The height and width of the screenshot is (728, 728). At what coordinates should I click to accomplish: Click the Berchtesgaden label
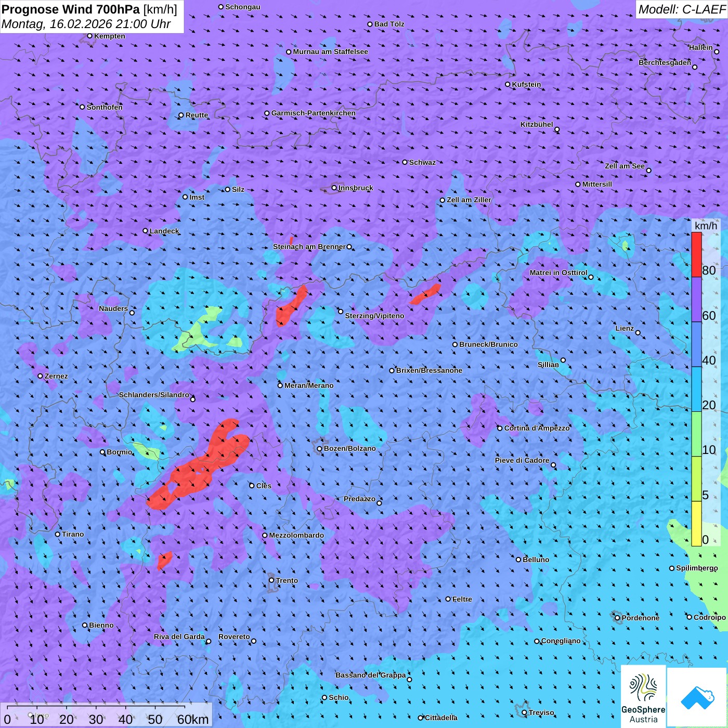click(665, 62)
